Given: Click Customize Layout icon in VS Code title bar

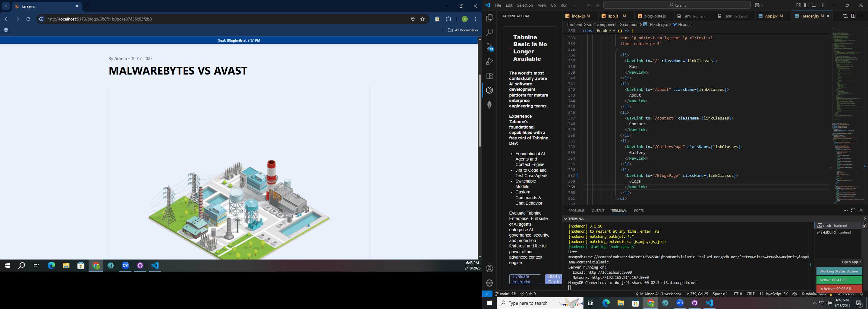Looking at the screenshot, I should tap(798, 5).
